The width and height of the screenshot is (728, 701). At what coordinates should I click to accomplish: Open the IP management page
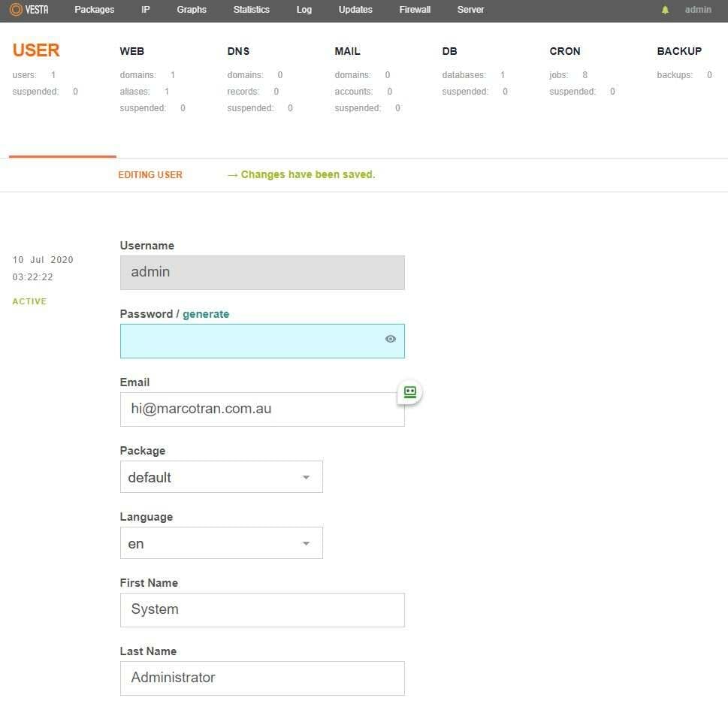coord(144,10)
